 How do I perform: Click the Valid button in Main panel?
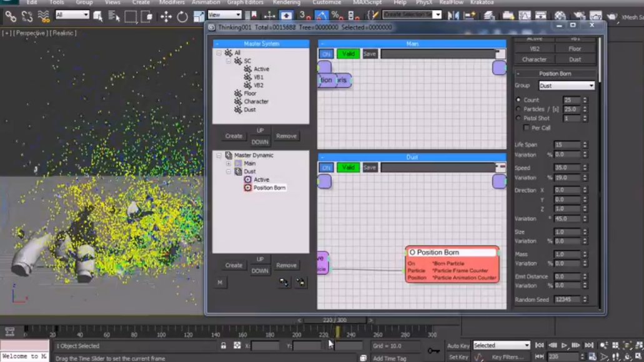pos(349,54)
